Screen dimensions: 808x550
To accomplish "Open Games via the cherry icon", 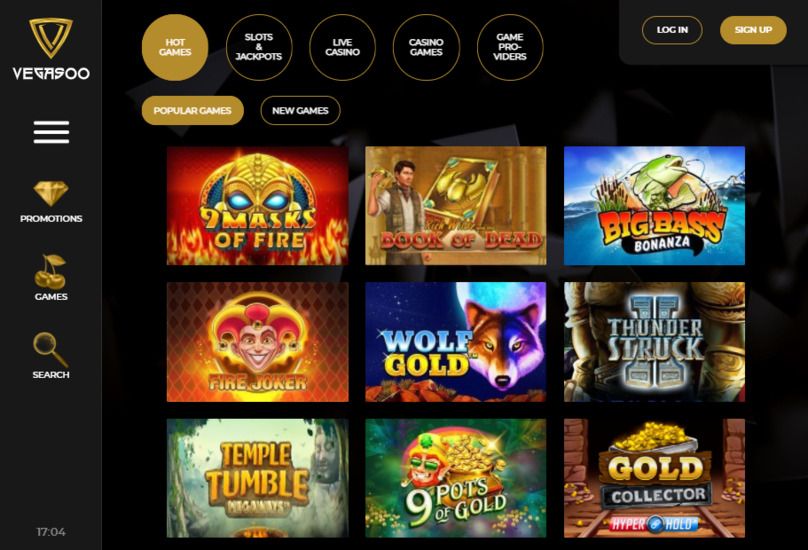I will tap(50, 272).
